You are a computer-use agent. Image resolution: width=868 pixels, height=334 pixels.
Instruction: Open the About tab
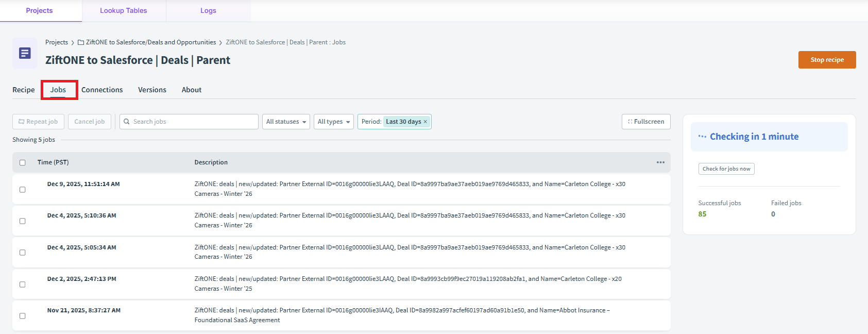192,90
